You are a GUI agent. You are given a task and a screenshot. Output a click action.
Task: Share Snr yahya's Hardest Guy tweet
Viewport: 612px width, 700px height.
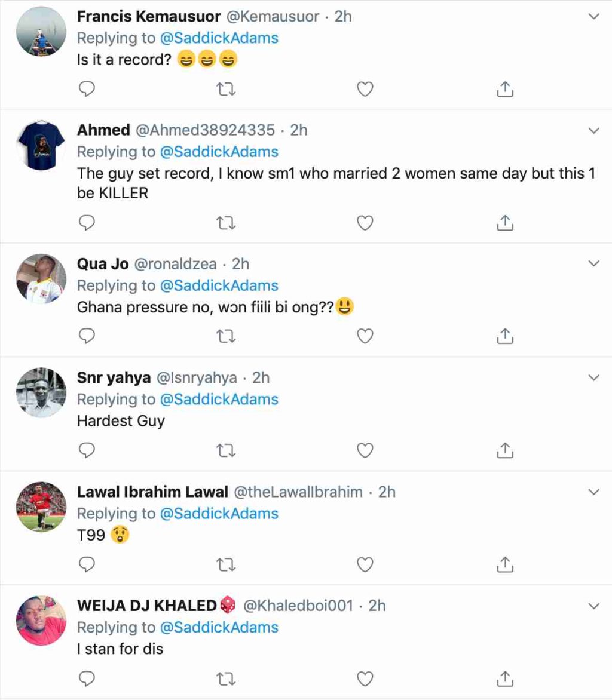coord(505,450)
